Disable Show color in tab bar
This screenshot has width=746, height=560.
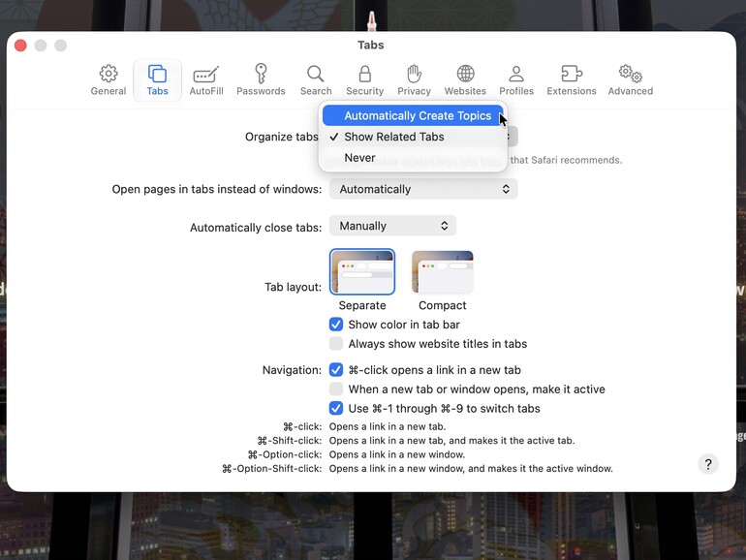336,325
